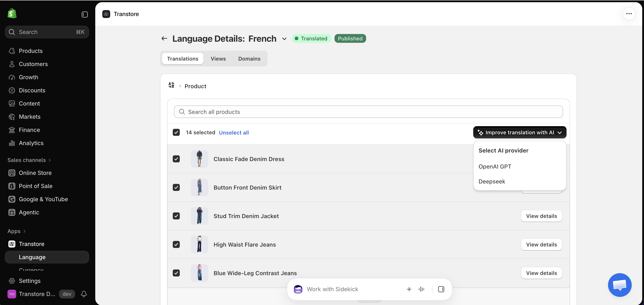Open Google & YouTube channel icon
The height and width of the screenshot is (305, 644).
[x=12, y=199]
